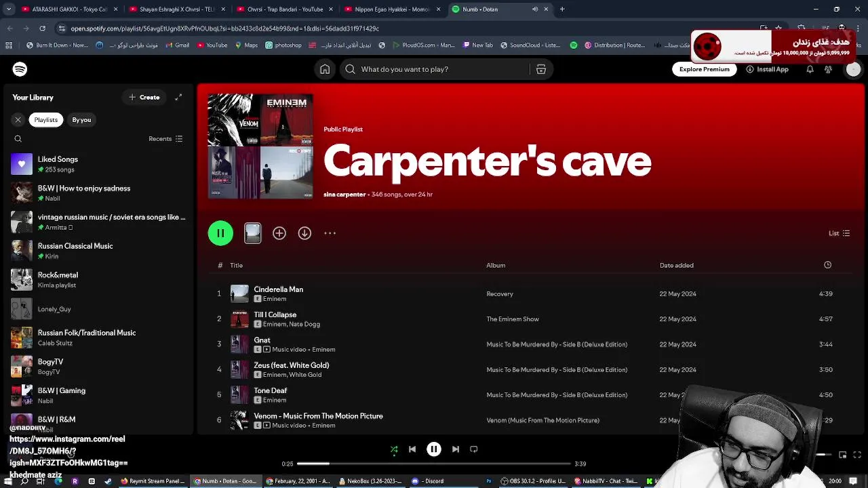Open vintage russian music playlist
Screen dimensions: 868x488
click(x=98, y=222)
